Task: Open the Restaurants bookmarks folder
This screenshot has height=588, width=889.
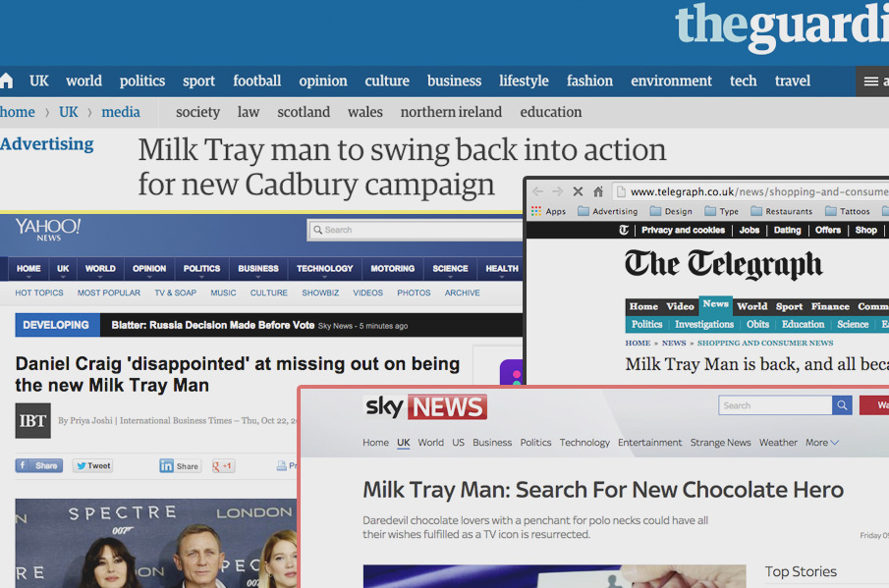Action: (x=781, y=211)
